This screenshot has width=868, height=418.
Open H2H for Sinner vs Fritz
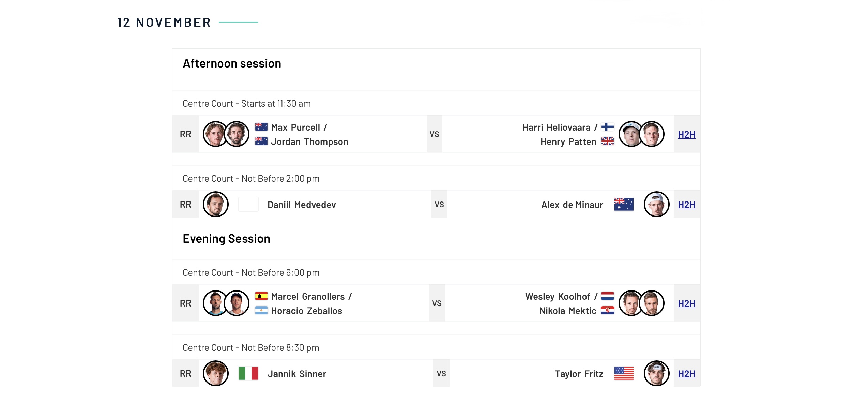[x=686, y=374]
